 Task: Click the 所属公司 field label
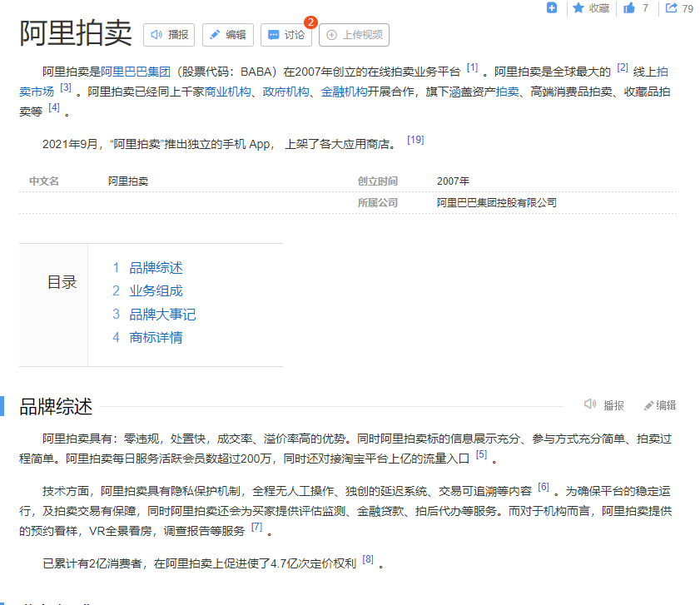tap(378, 203)
